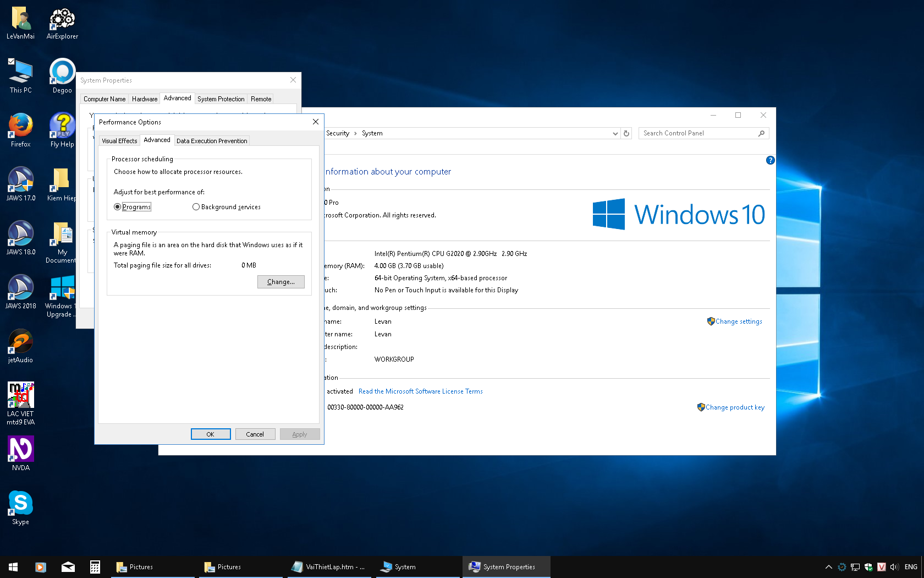Open AirExplorer
This screenshot has height=578, width=924.
[61, 18]
